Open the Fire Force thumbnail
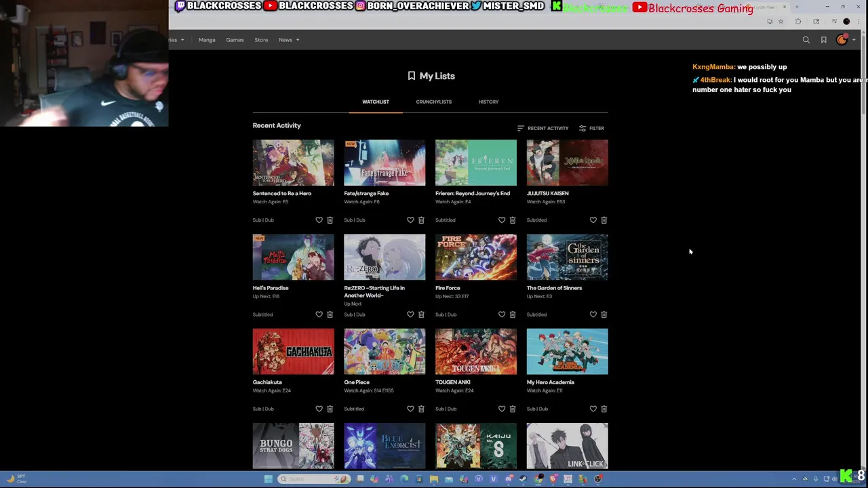Viewport: 868px width, 488px height. tap(476, 257)
